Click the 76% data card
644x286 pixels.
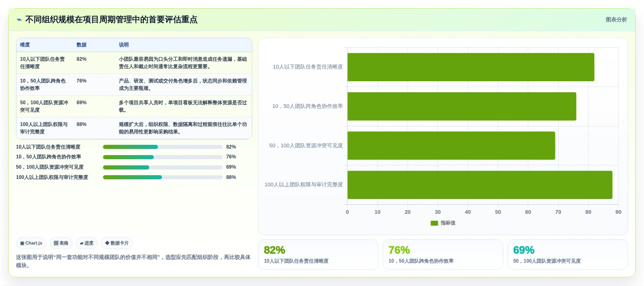tap(443, 254)
